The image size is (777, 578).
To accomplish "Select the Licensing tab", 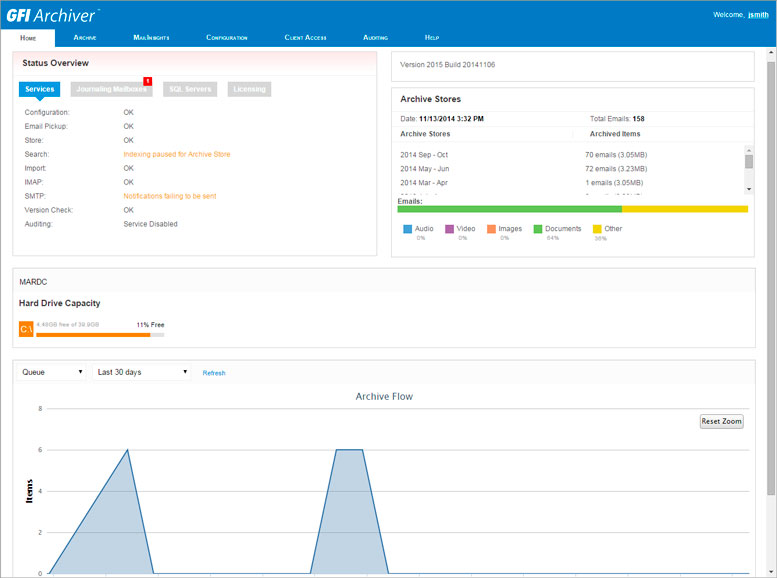I will point(249,89).
